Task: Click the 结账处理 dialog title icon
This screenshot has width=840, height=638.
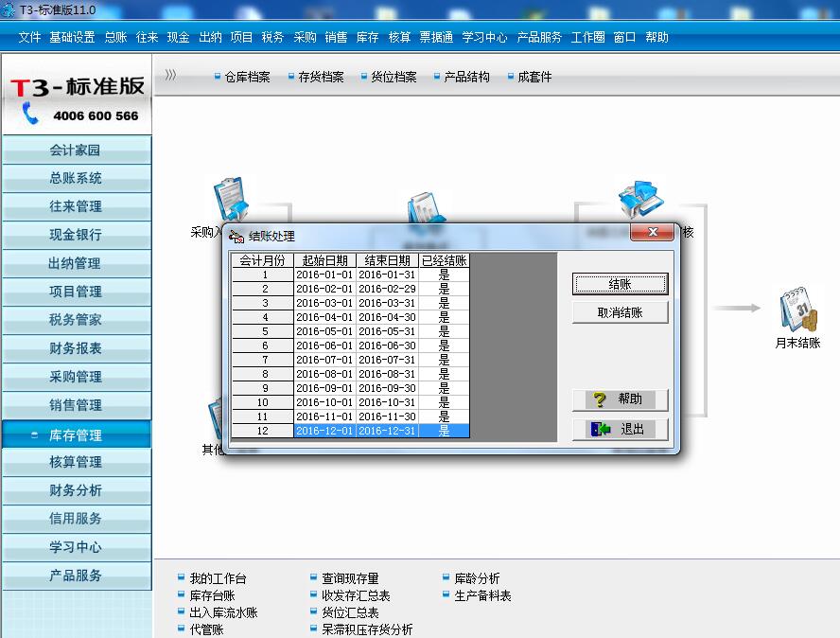Action: click(x=237, y=236)
